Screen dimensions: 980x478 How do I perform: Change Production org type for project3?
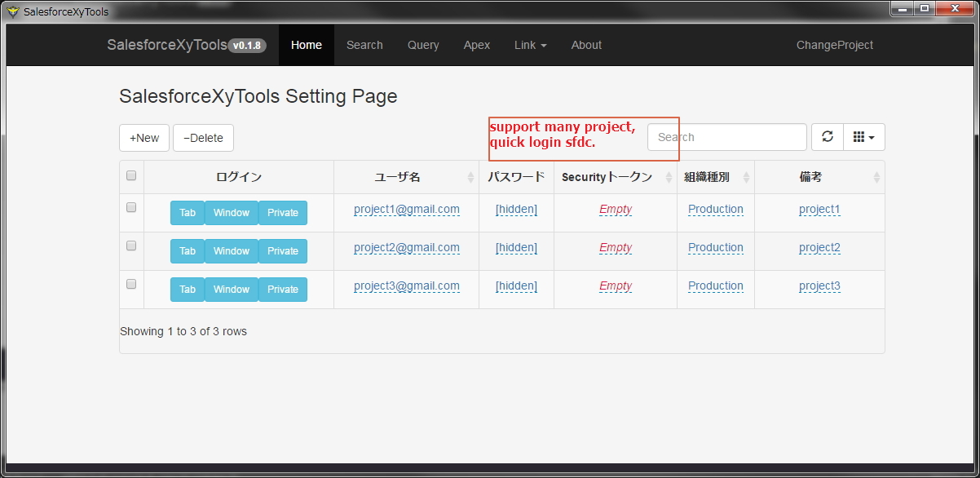tap(716, 286)
